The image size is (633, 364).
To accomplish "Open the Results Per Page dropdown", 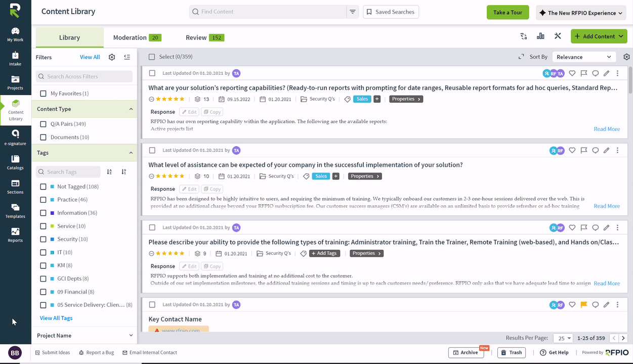I will (563, 338).
